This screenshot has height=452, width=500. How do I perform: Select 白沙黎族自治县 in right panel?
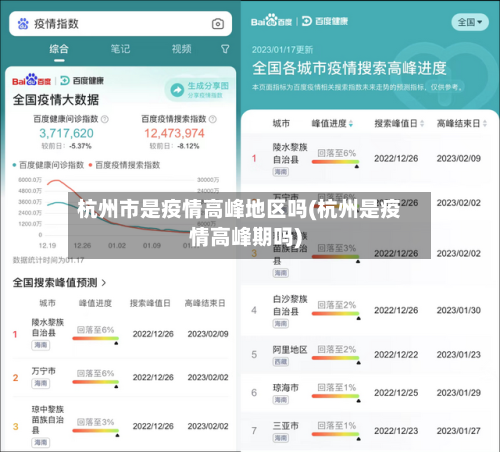tap(369, 311)
